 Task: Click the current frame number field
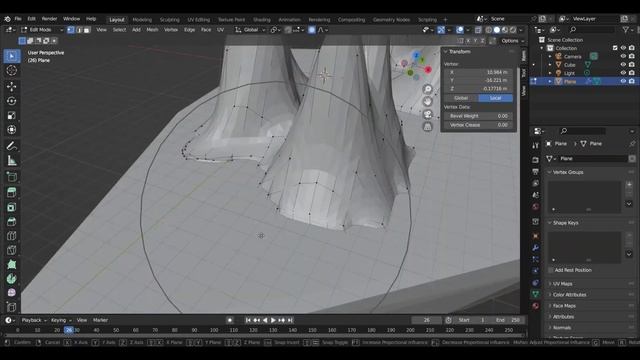[427, 320]
